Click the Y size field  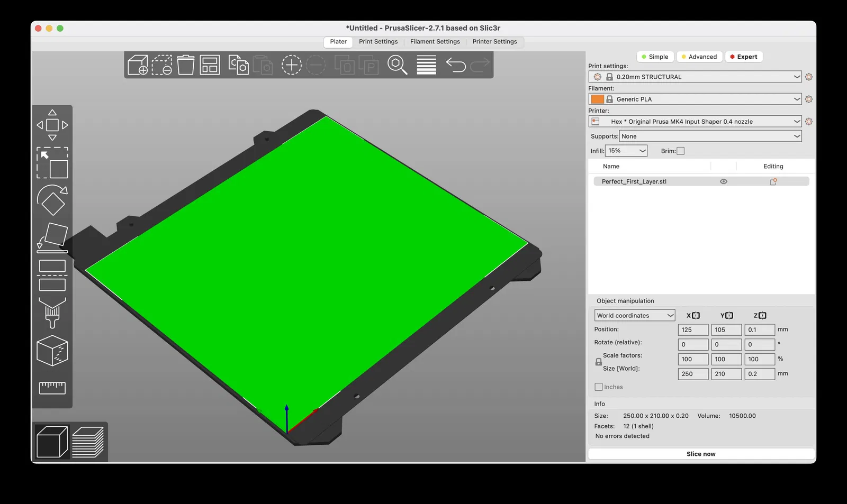(726, 374)
